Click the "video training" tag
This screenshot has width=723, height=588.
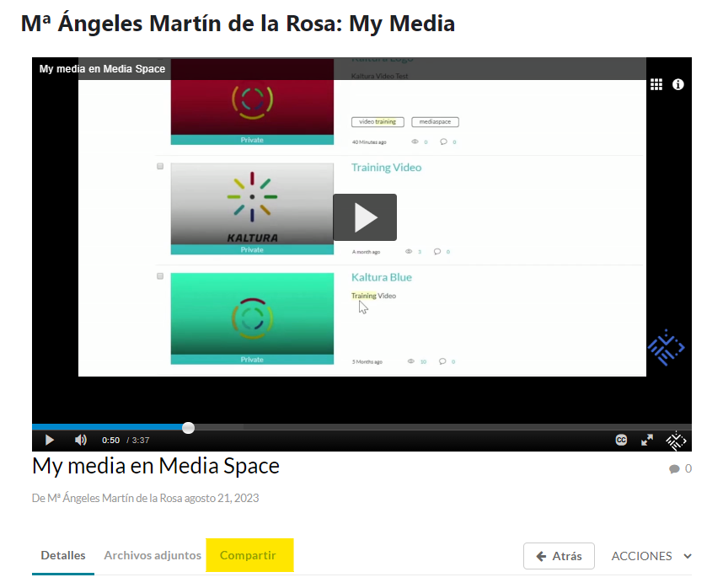click(378, 121)
